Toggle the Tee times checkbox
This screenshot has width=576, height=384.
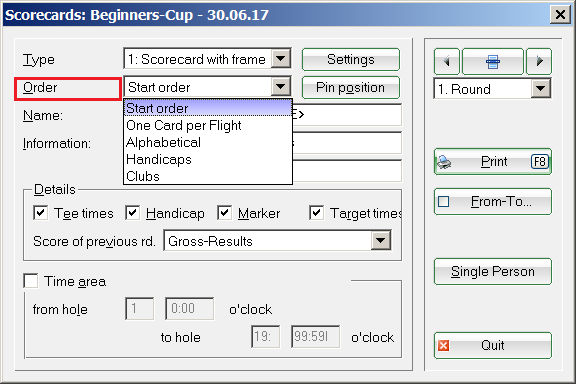click(x=40, y=213)
